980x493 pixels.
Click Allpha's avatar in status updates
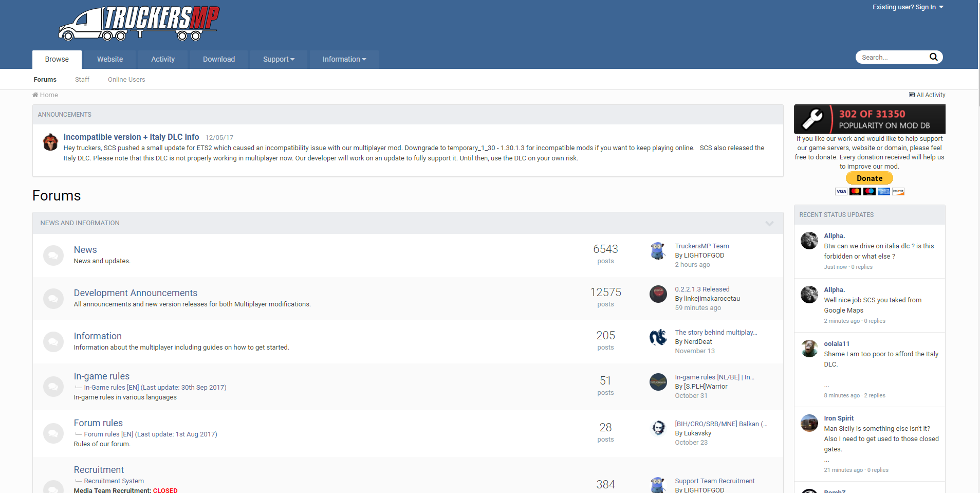point(809,241)
